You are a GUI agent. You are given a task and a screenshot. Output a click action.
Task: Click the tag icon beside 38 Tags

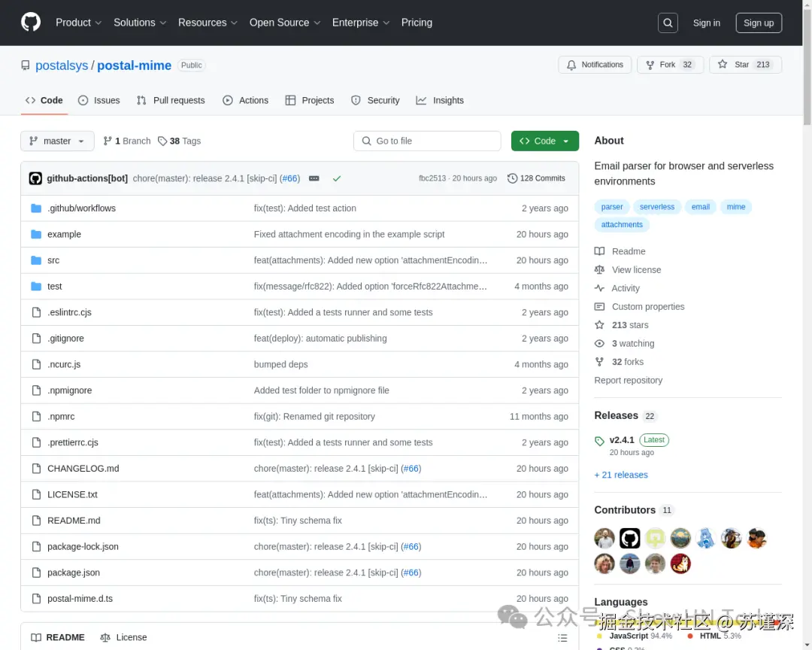point(162,141)
